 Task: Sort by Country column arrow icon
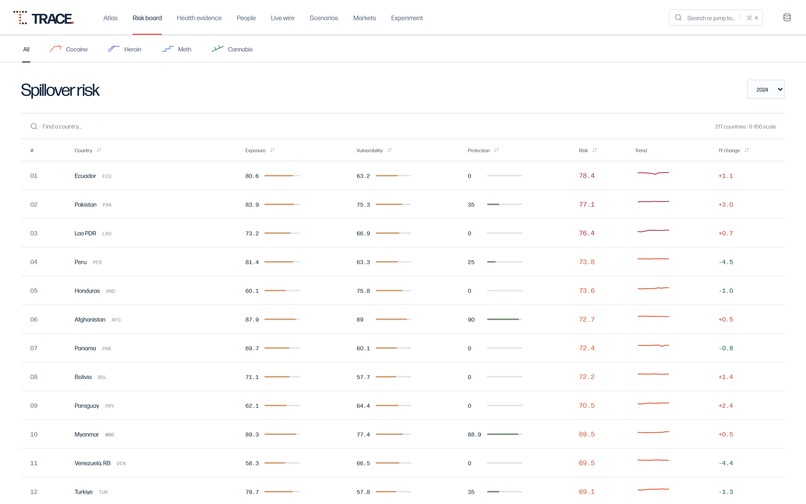(99, 150)
